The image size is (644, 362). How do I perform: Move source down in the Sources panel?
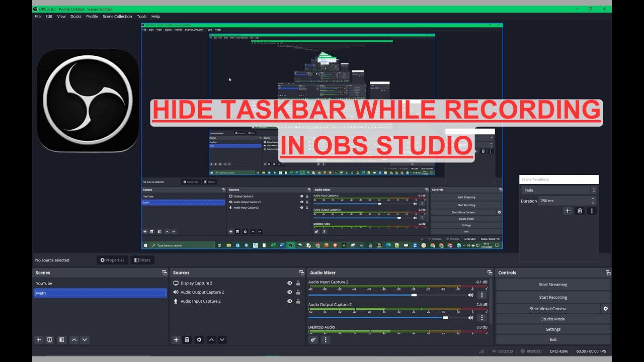point(222,340)
